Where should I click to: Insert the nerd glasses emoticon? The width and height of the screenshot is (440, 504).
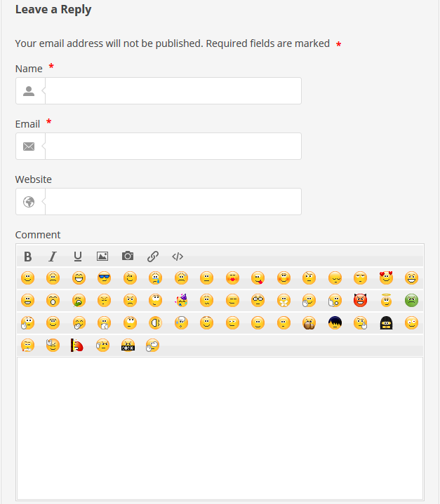click(x=258, y=300)
